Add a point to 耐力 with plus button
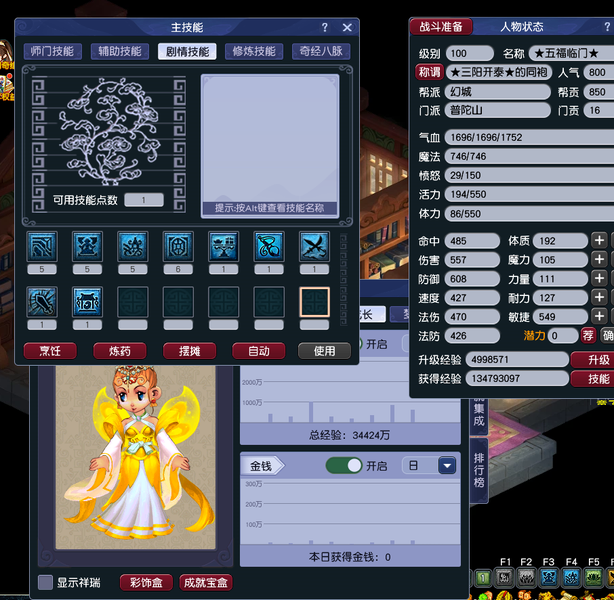This screenshot has width=614, height=600. coord(599,297)
